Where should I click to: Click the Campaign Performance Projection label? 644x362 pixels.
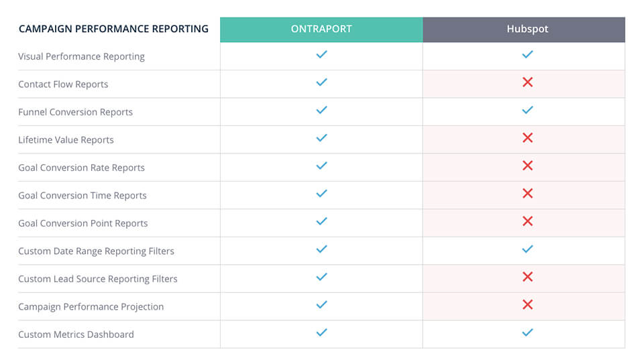coord(91,306)
